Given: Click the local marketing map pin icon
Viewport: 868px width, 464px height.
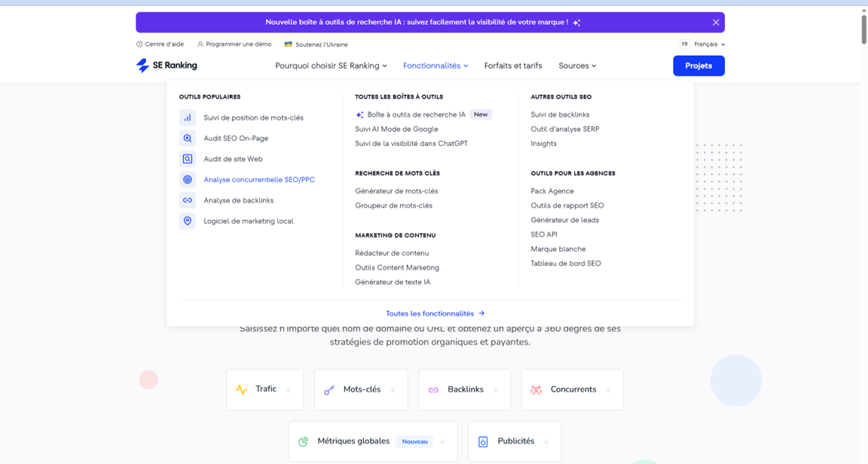Looking at the screenshot, I should tap(188, 221).
